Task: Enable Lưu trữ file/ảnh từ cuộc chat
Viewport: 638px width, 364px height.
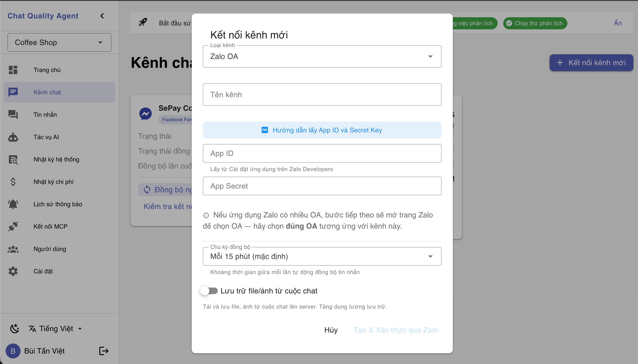Action: tap(209, 291)
